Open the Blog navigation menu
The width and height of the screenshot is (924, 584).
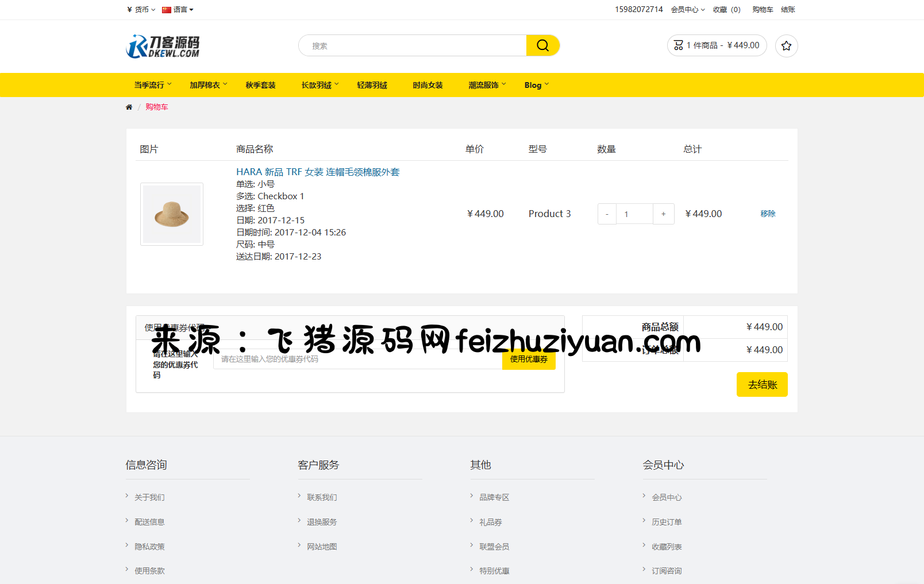pyautogui.click(x=536, y=85)
